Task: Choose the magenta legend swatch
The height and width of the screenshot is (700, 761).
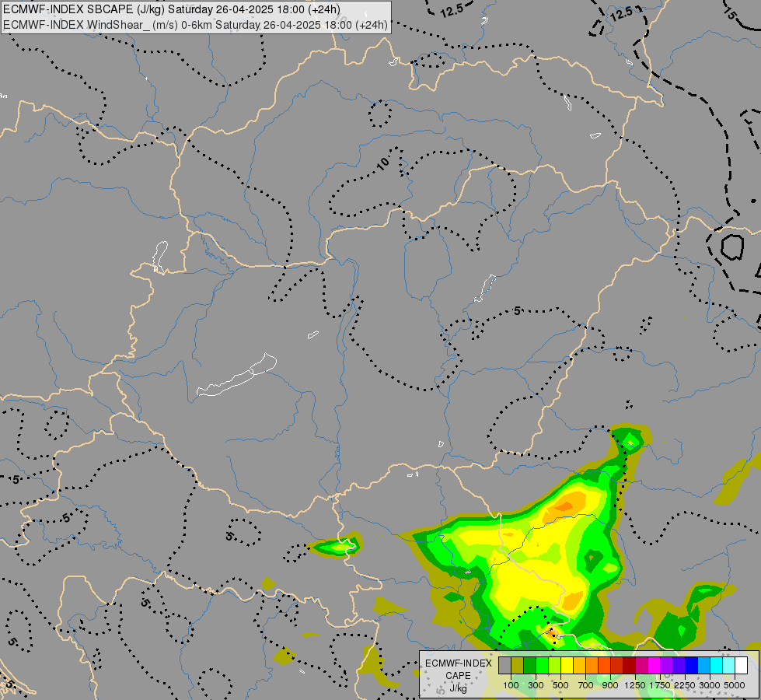Action: click(x=655, y=666)
